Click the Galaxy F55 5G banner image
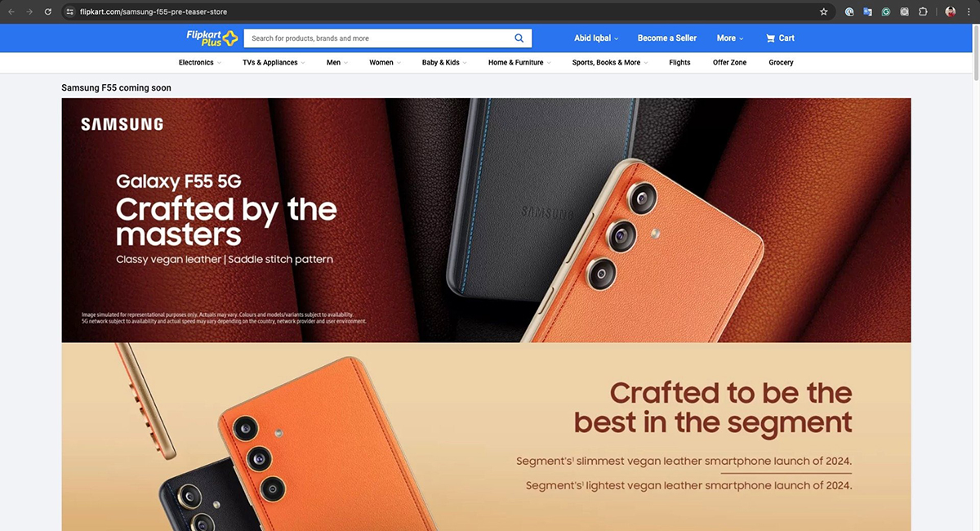Screen dimensions: 980x531 pos(486,220)
